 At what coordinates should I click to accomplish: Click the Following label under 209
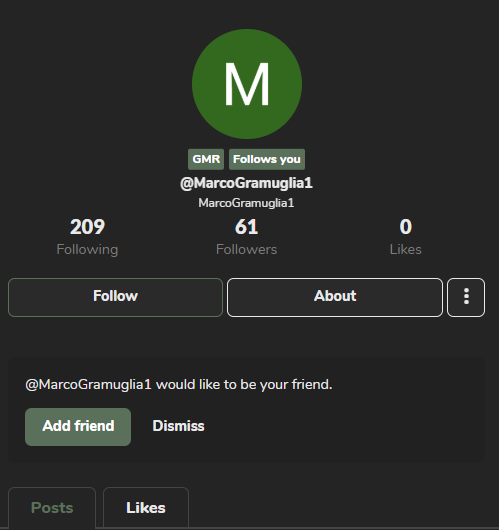click(87, 249)
